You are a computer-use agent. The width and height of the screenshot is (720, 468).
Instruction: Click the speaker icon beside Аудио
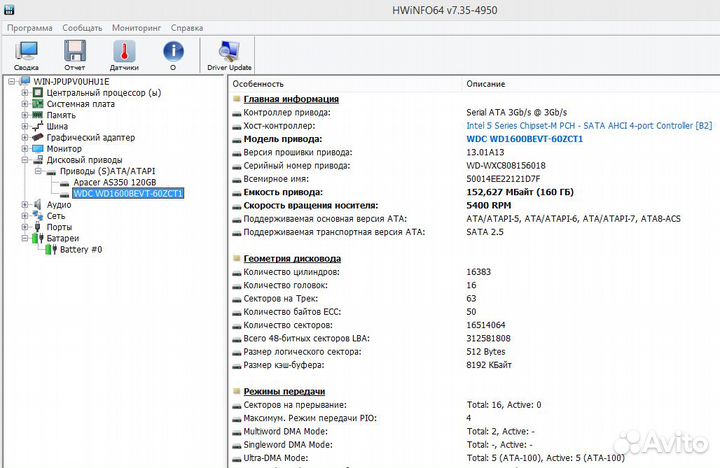coord(38,204)
